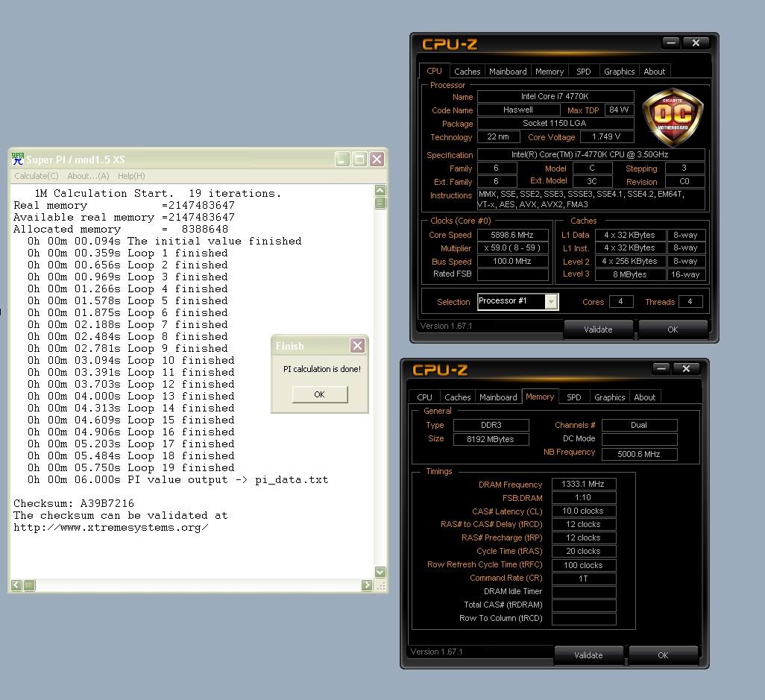Viewport: 765px width, 700px height.
Task: Switch to Memory tab in upper CPU-Z
Action: (550, 72)
